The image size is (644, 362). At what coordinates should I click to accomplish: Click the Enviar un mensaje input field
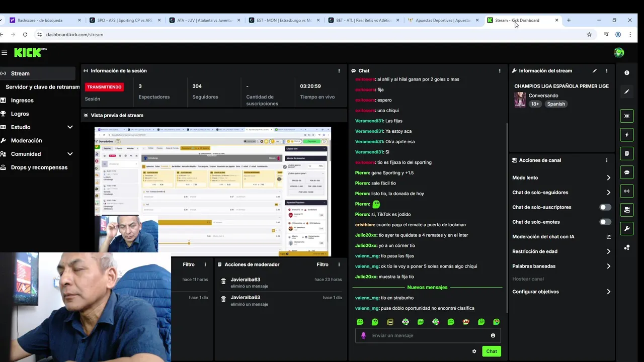coord(428,335)
